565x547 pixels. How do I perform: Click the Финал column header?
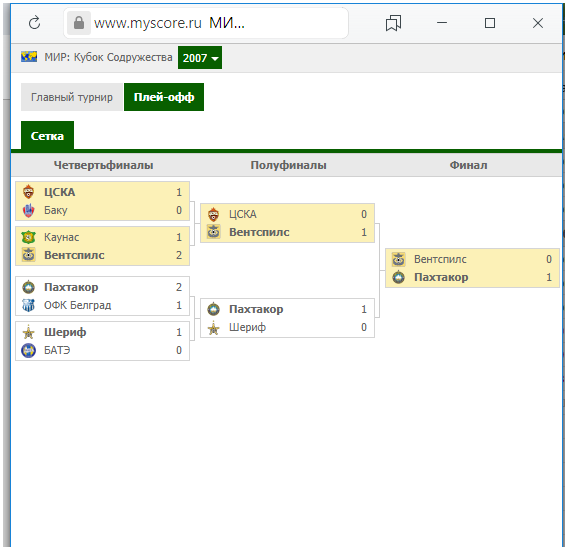pyautogui.click(x=468, y=165)
